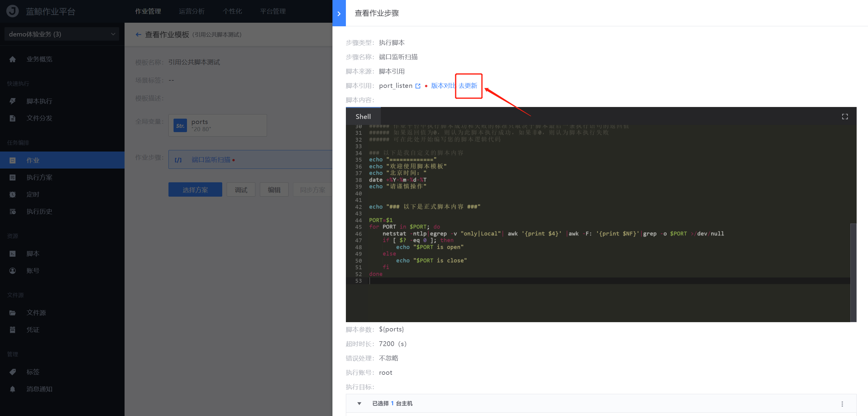868x416 pixels.
Task: Click the 查看作业步骤 panel title
Action: (377, 13)
